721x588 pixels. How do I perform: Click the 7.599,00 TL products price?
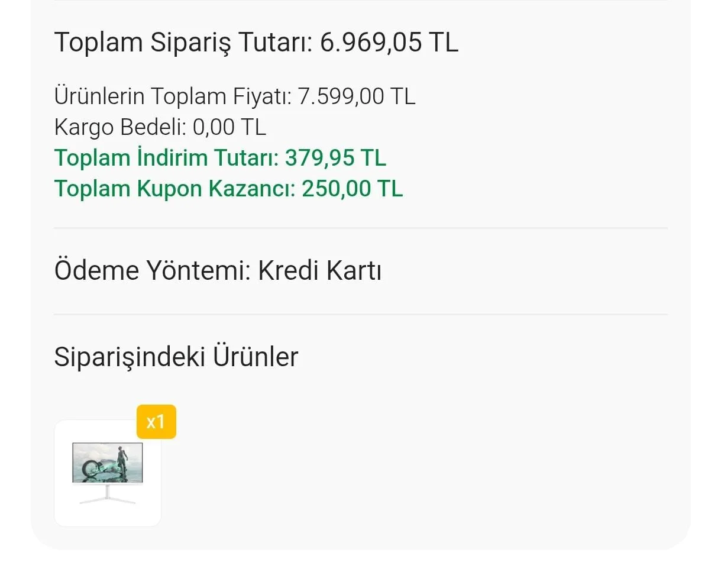click(x=357, y=96)
